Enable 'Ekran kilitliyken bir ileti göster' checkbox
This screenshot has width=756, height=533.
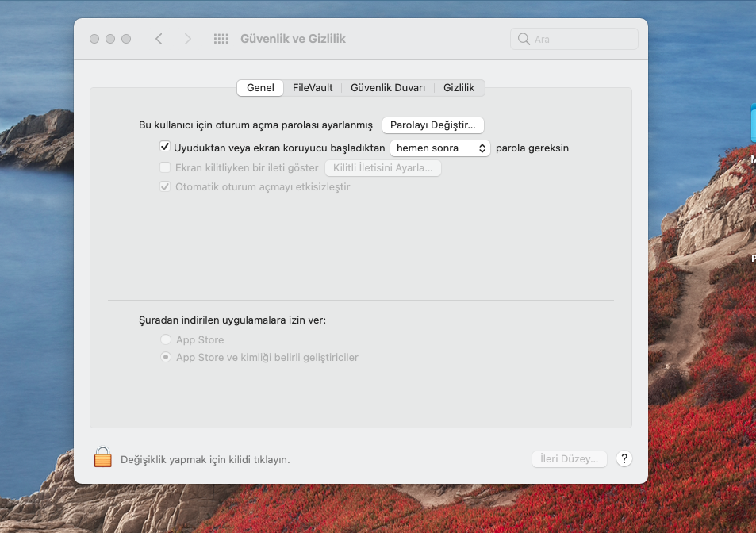click(165, 167)
